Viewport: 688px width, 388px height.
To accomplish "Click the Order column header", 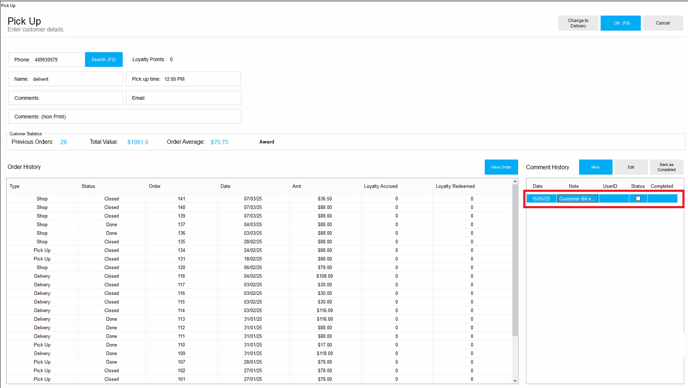I will (x=182, y=187).
